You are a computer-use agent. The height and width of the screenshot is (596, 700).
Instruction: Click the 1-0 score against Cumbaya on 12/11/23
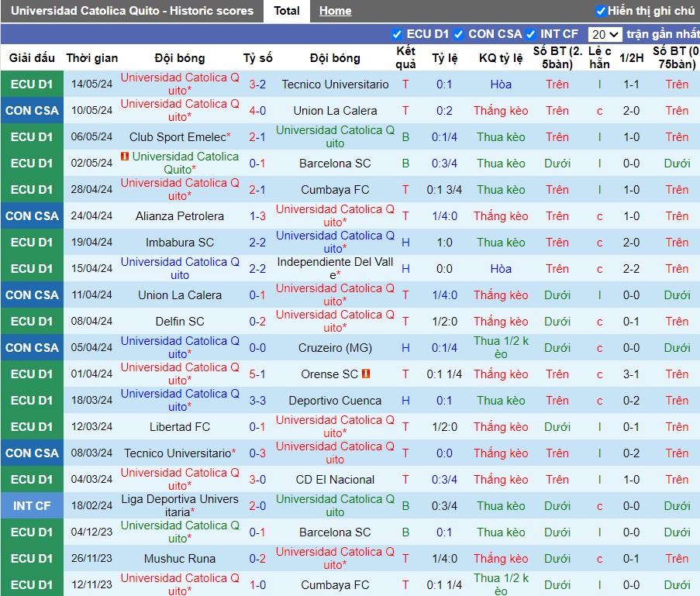[257, 585]
